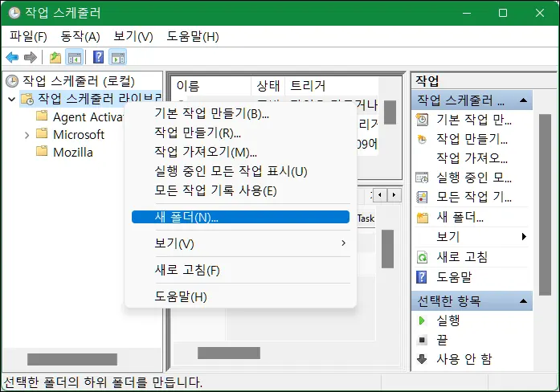Collapse the 작업 스케줄러 ... actions section
Image resolution: width=560 pixels, height=392 pixels.
523,100
